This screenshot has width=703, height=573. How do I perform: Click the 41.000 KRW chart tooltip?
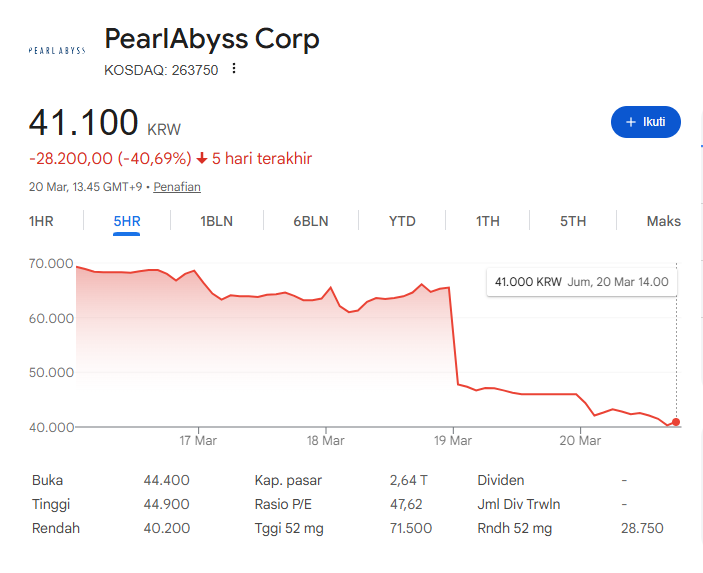tap(582, 282)
